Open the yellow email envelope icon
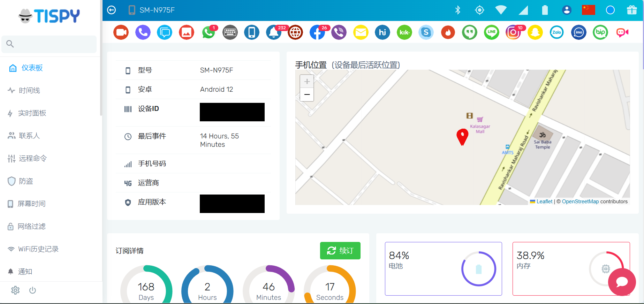 [361, 32]
